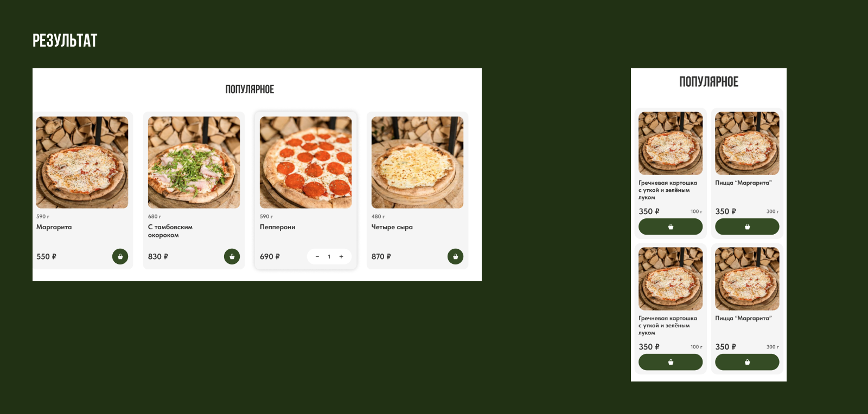Click top-left mobile card basket button
Image resolution: width=868 pixels, height=414 pixels.
[671, 227]
